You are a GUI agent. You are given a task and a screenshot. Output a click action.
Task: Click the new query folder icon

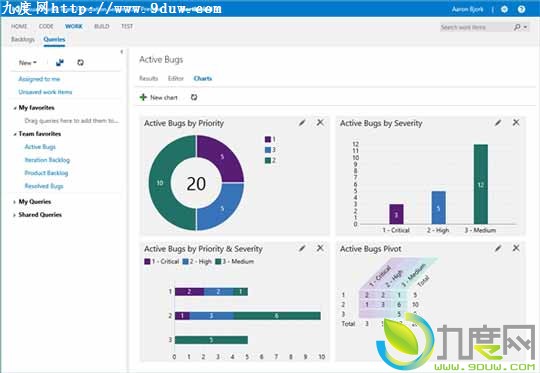coord(60,62)
